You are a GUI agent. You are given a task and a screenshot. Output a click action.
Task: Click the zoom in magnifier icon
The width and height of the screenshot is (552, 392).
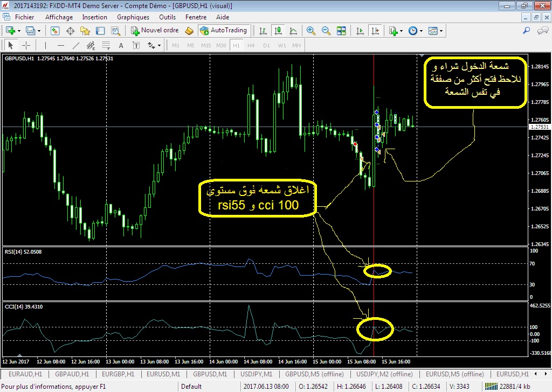(311, 31)
